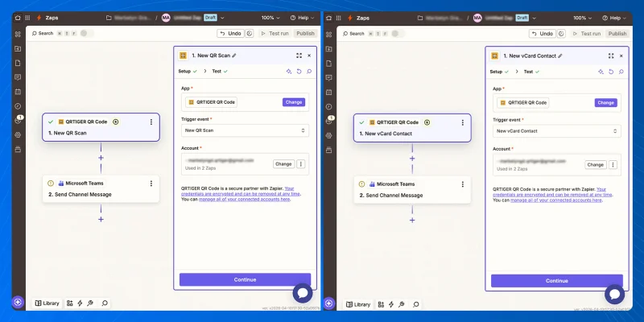
Task: Click the MA avatar in right editor top bar
Action: click(477, 18)
